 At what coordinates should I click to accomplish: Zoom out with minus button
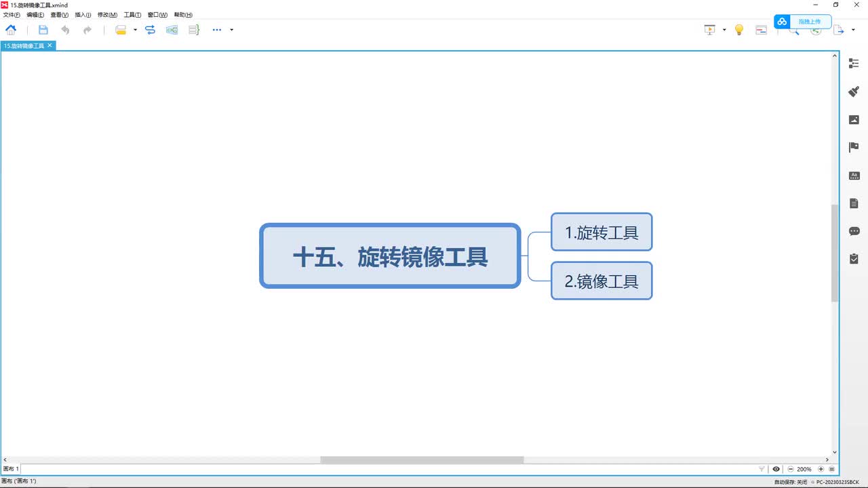tap(791, 469)
